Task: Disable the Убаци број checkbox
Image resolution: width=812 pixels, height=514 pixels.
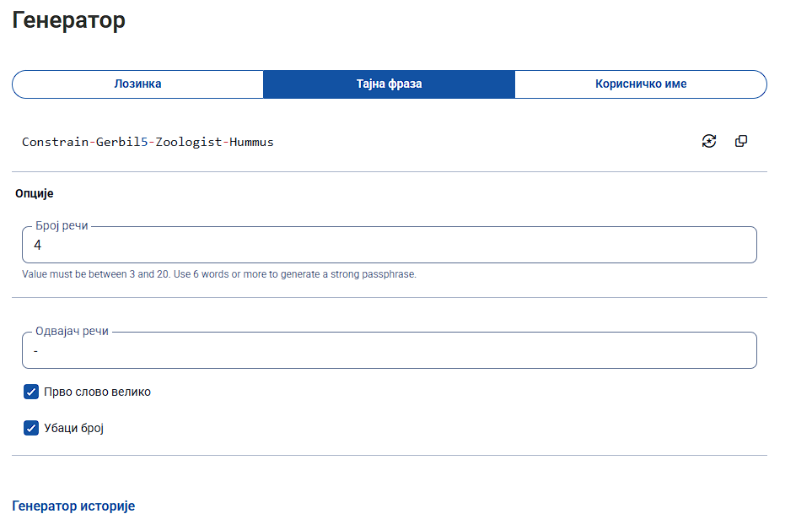Action: (x=31, y=428)
